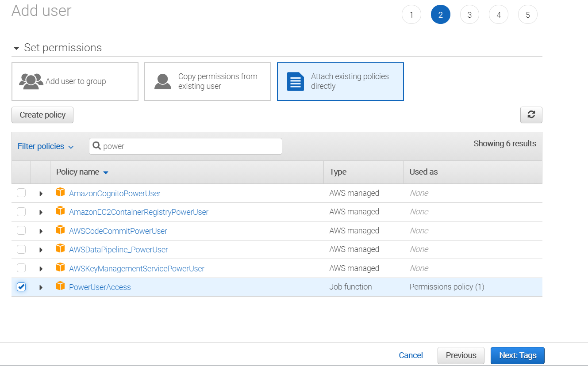Expand the AmazonEC2ContainerRegistryPowerUser row arrow
The height and width of the screenshot is (366, 588).
(41, 213)
